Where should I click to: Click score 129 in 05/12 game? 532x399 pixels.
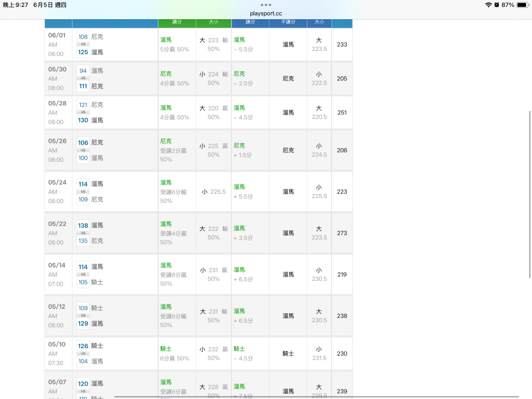[83, 324]
